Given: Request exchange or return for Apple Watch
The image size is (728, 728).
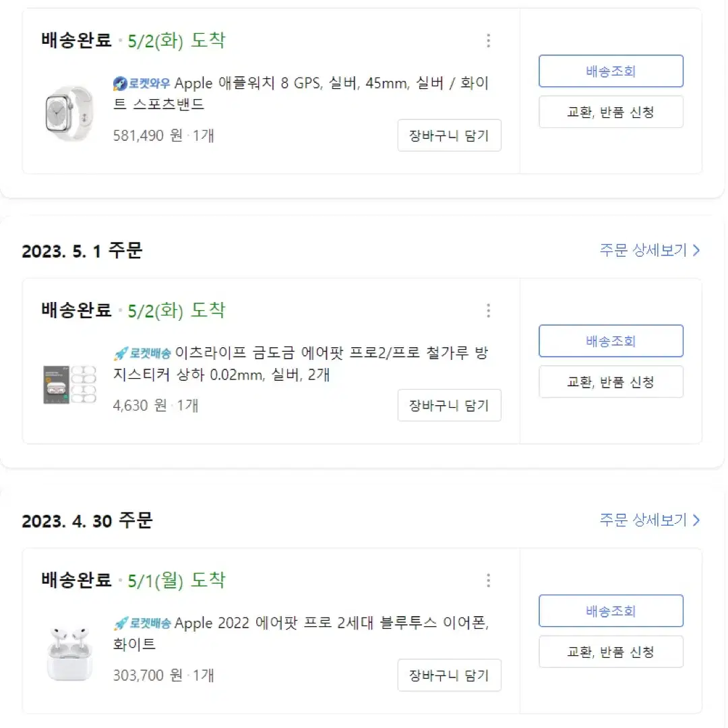Looking at the screenshot, I should pos(611,112).
